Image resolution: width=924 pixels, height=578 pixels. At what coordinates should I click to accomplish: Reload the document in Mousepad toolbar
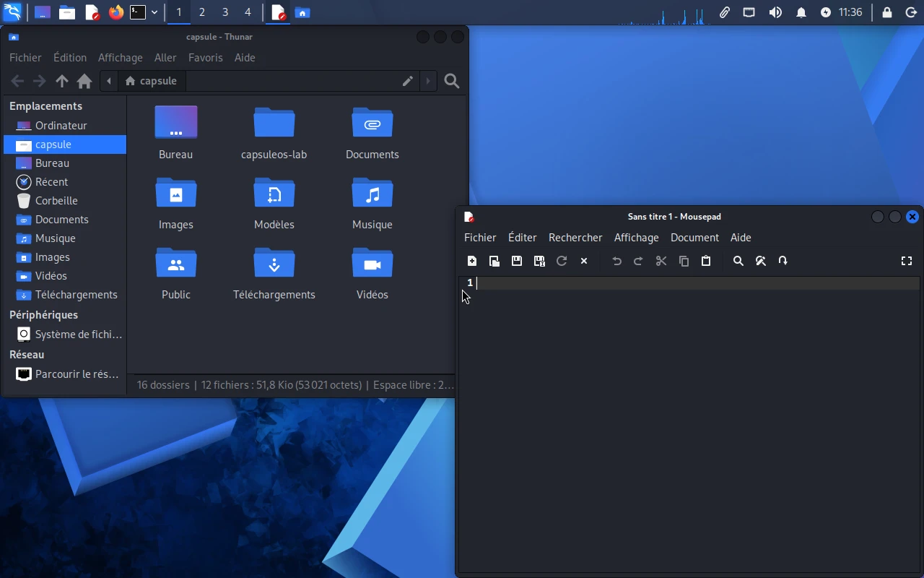[x=562, y=261]
